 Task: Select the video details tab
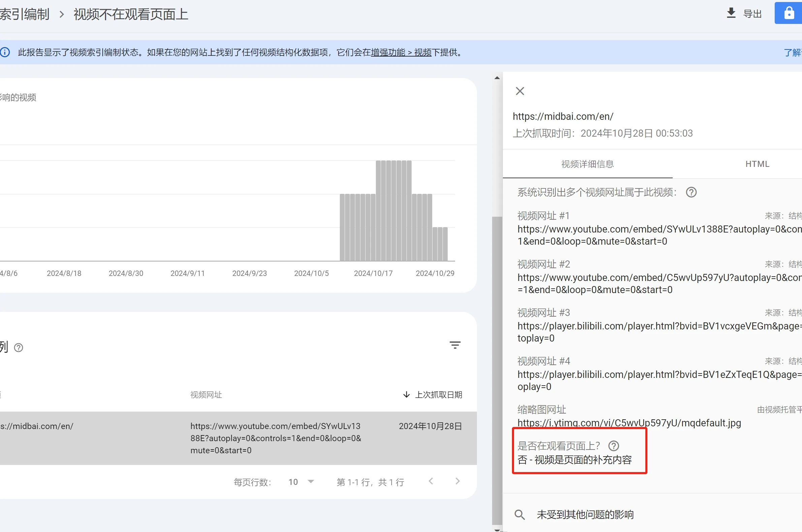click(x=587, y=164)
